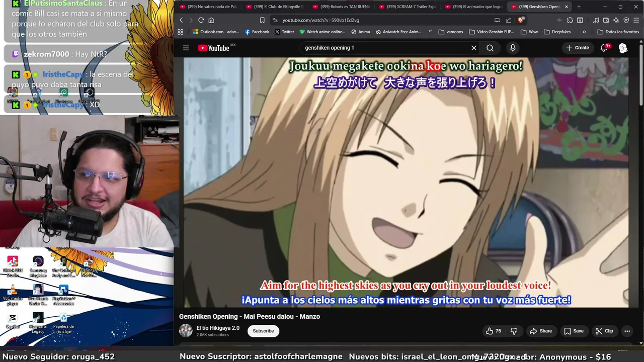Open the account avatar menu

623,48
